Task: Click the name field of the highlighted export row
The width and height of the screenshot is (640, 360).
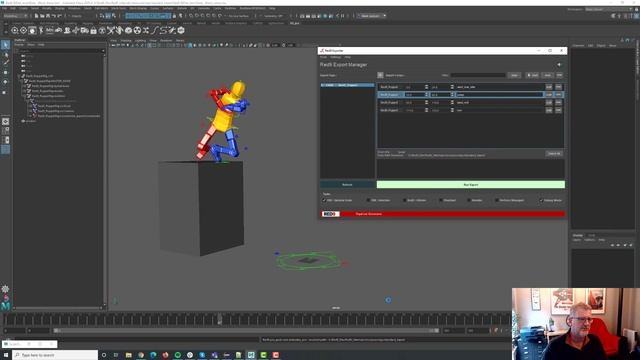Action: pyautogui.click(x=500, y=95)
